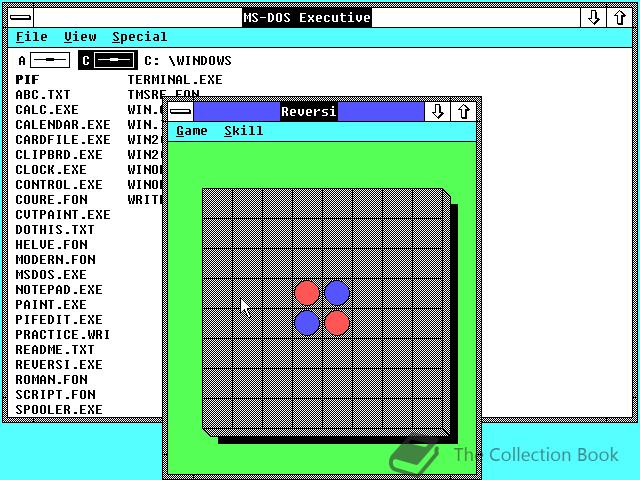
Task: Select HELVE.FON in the file list
Action: click(51, 245)
